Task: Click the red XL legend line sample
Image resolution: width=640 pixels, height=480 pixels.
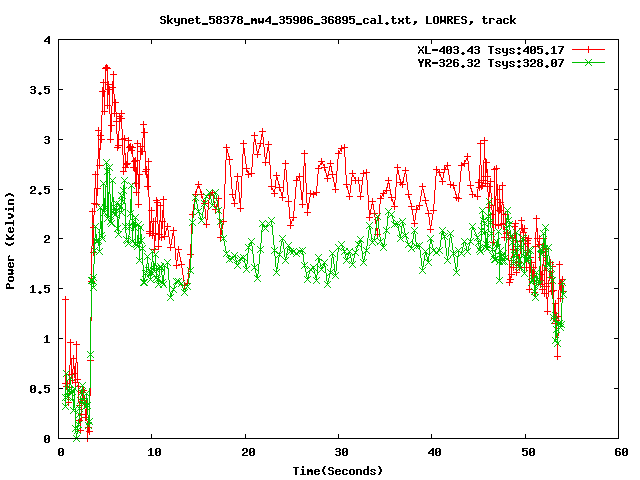Action: pos(588,50)
